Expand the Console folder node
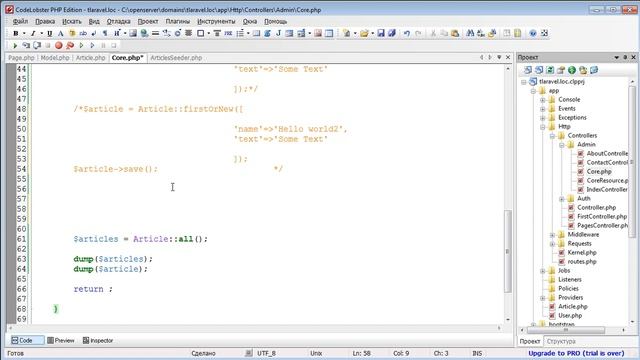This screenshot has width=640, height=360. click(x=543, y=100)
